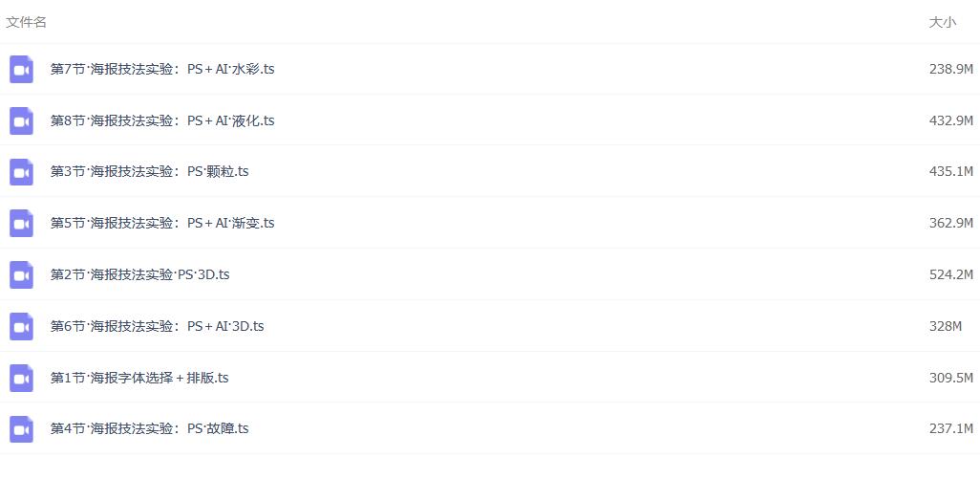This screenshot has width=980, height=501.
Task: Open file 第8节·海报技法实验：PS+AI·液化.ts
Action: [162, 120]
